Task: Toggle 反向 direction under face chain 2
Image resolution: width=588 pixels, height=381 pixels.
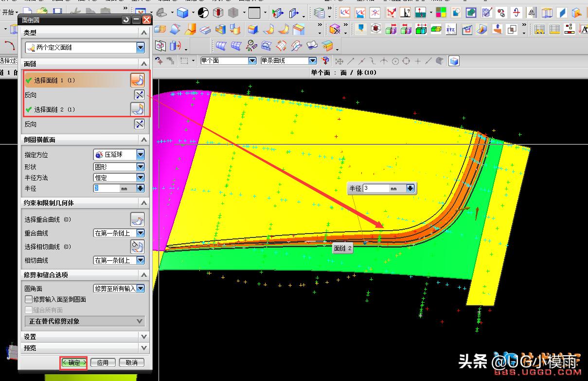Action: coord(139,124)
